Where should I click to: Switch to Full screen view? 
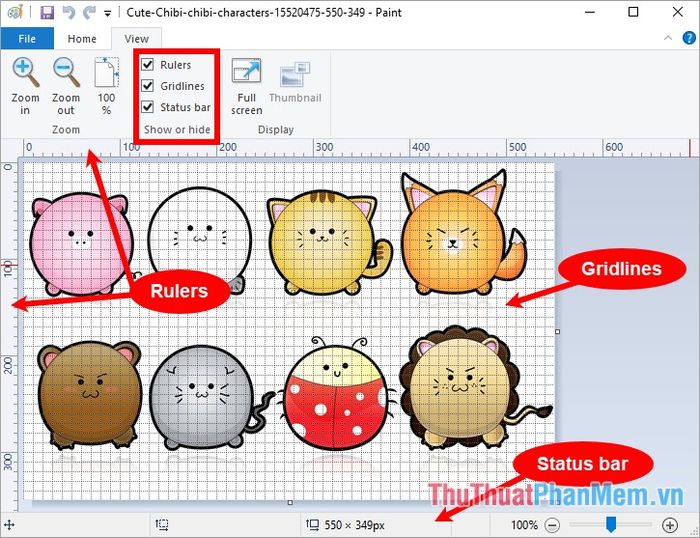[246, 71]
